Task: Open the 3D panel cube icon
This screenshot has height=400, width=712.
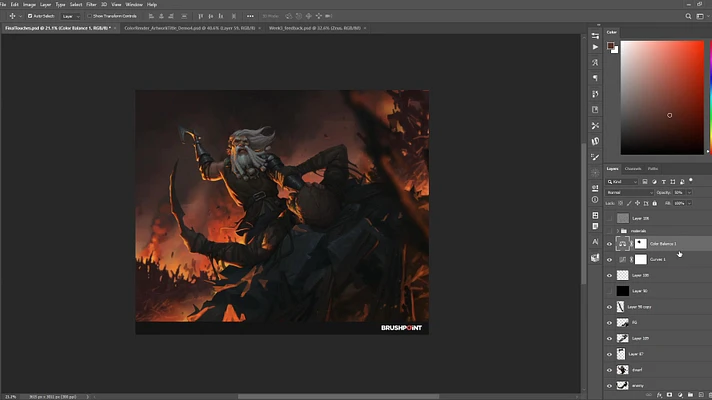Action: (595, 257)
